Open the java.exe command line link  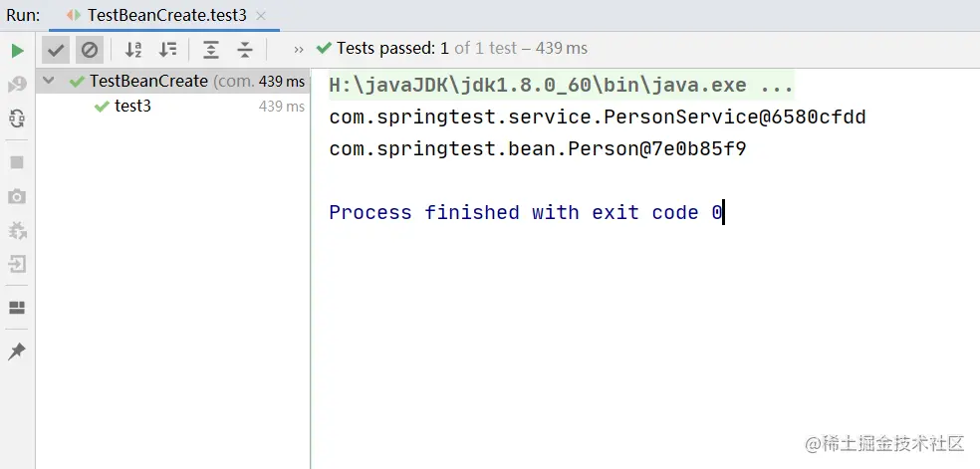click(x=562, y=85)
